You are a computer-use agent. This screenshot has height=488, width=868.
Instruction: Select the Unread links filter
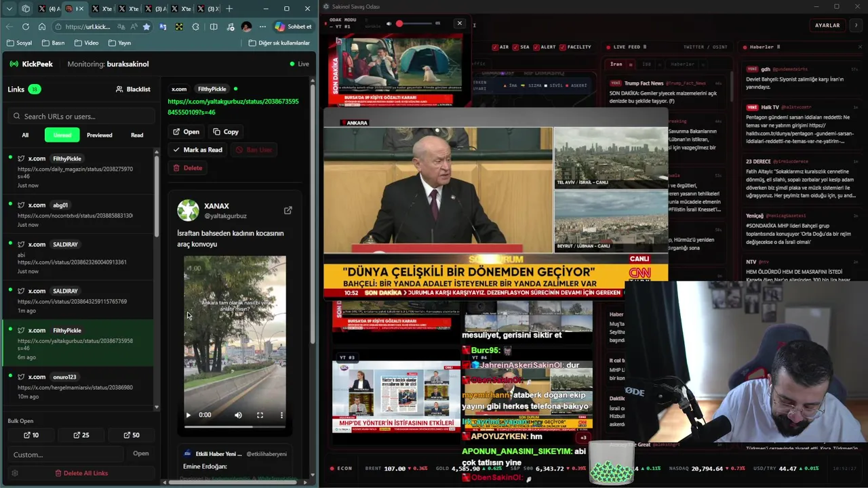(x=62, y=135)
